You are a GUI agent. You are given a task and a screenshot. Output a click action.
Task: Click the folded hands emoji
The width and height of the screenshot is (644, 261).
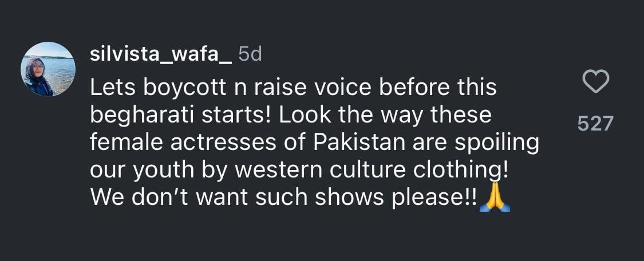[x=495, y=198]
